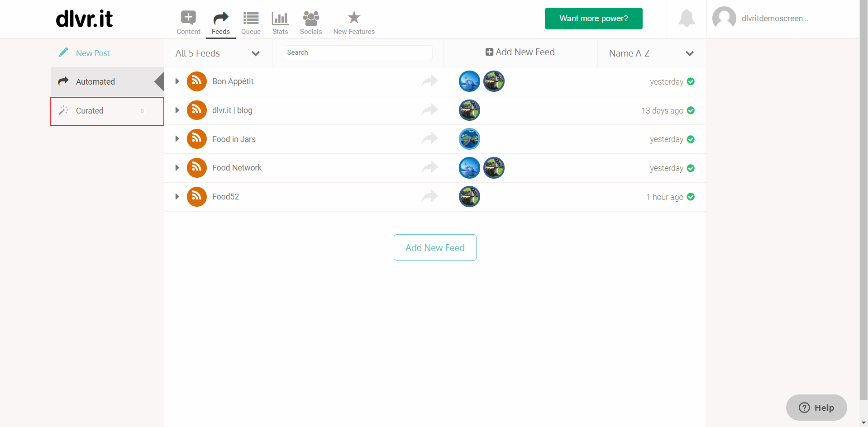868x427 pixels.
Task: Click the Help button
Action: [816, 408]
